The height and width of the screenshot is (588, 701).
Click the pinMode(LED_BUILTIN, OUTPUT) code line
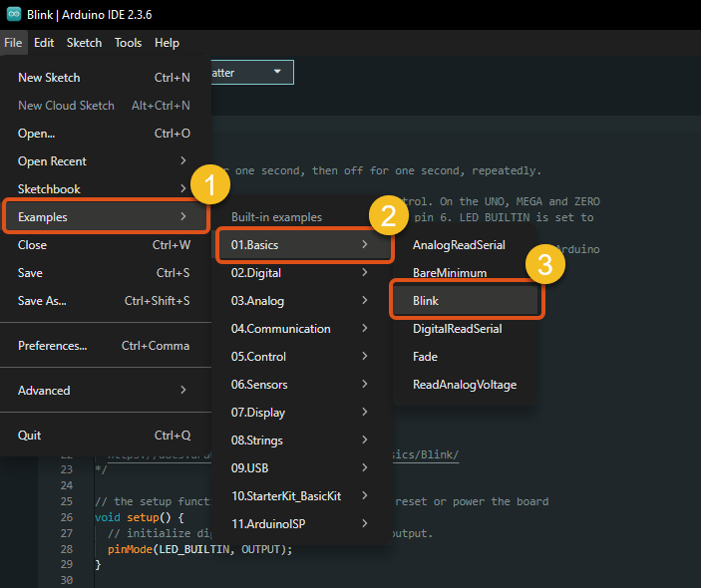point(199,549)
